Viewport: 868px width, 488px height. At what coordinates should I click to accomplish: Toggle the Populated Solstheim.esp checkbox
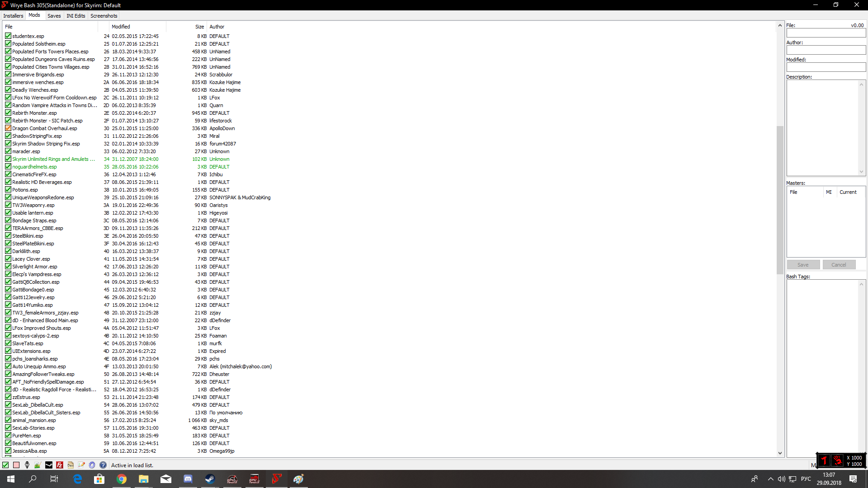coord(8,44)
